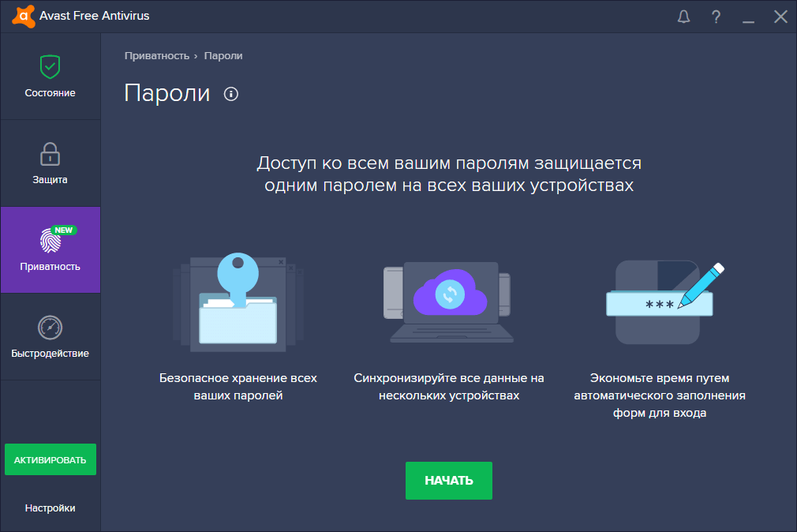Show info next to Пароли heading
Image resolution: width=797 pixels, height=532 pixels.
click(231, 94)
